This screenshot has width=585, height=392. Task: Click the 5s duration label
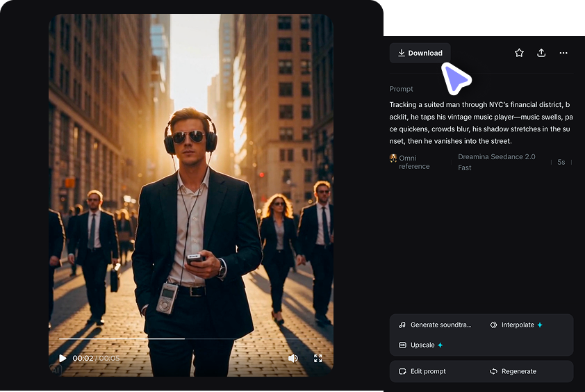(561, 162)
